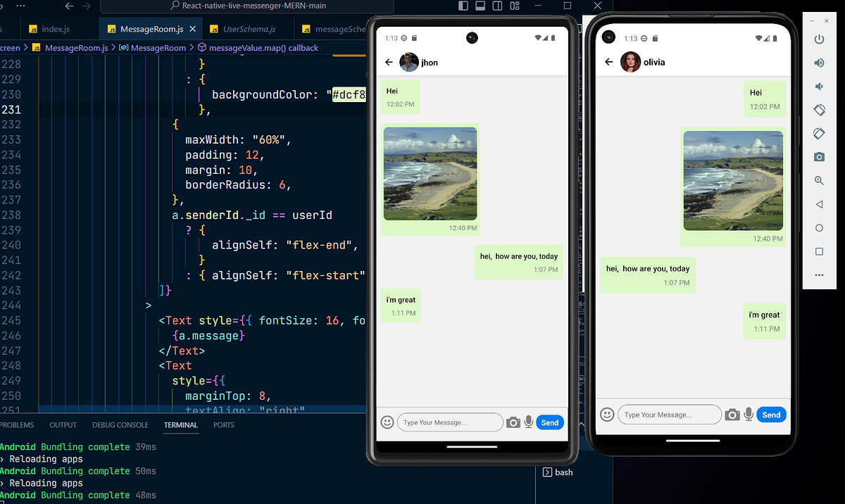Select the bash terminal in the panel
Image resolution: width=845 pixels, height=504 pixels.
(x=558, y=472)
